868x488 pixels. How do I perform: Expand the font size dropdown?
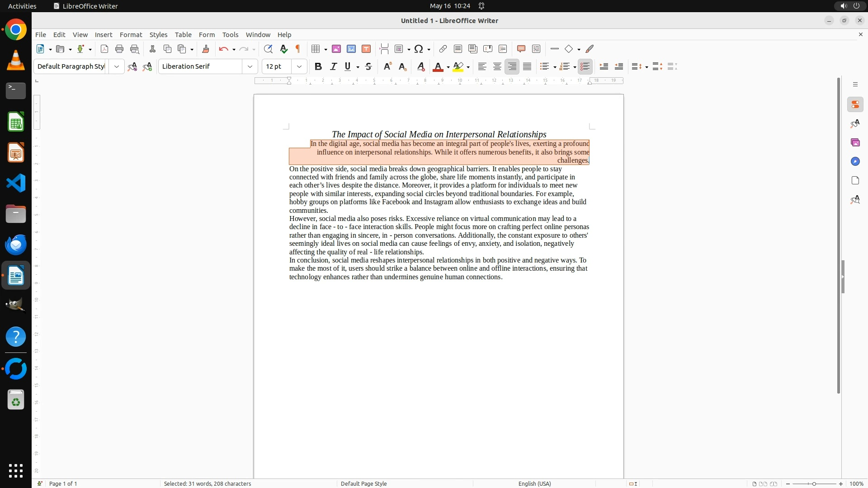click(299, 66)
